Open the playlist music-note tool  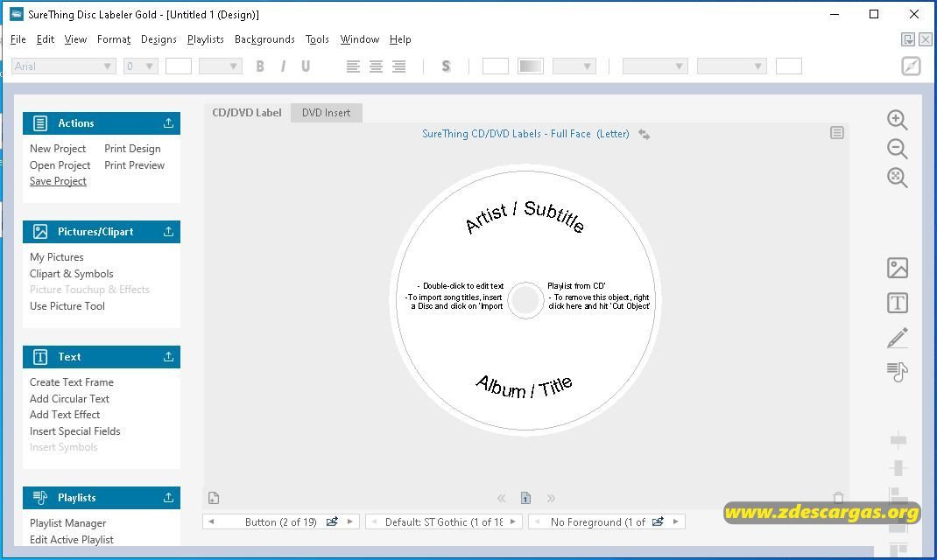(x=897, y=371)
